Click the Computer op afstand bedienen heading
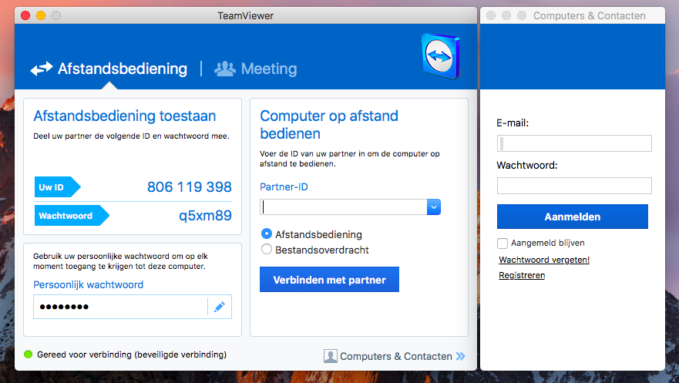 (x=329, y=124)
